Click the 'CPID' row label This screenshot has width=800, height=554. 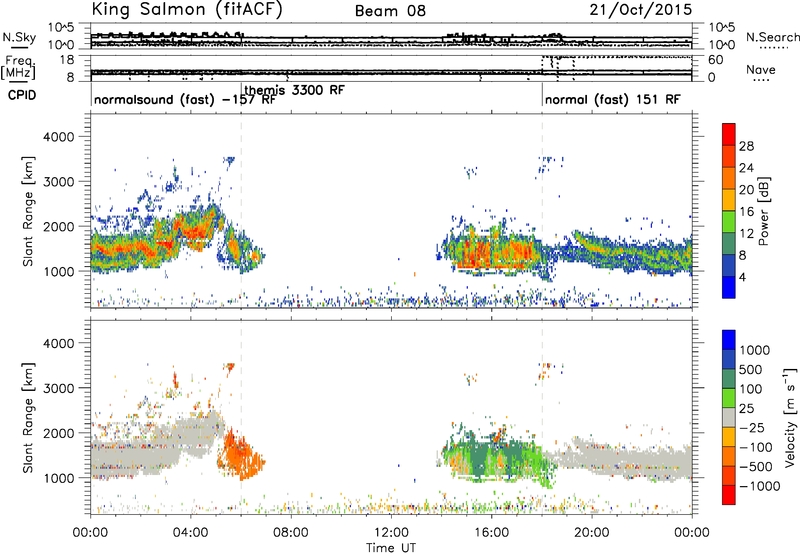(22, 95)
